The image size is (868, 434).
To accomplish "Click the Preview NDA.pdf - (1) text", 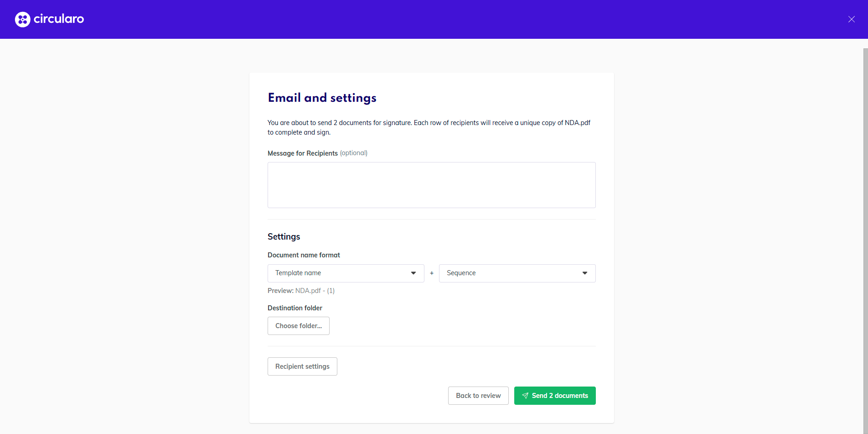I will (301, 291).
